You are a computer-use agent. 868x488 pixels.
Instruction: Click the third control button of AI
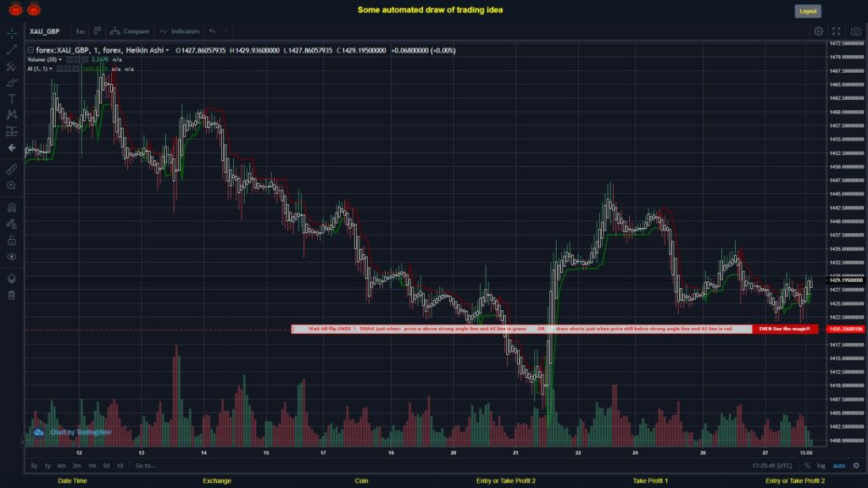75,69
